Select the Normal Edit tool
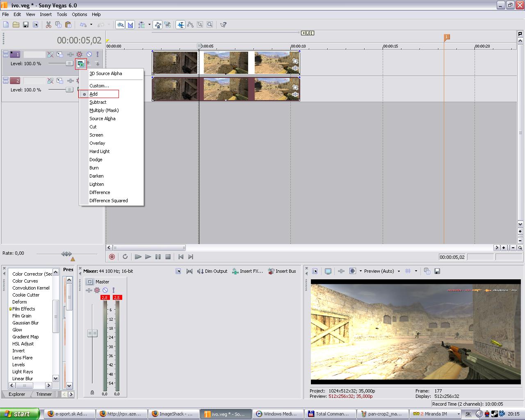The image size is (525, 420). pos(180,25)
